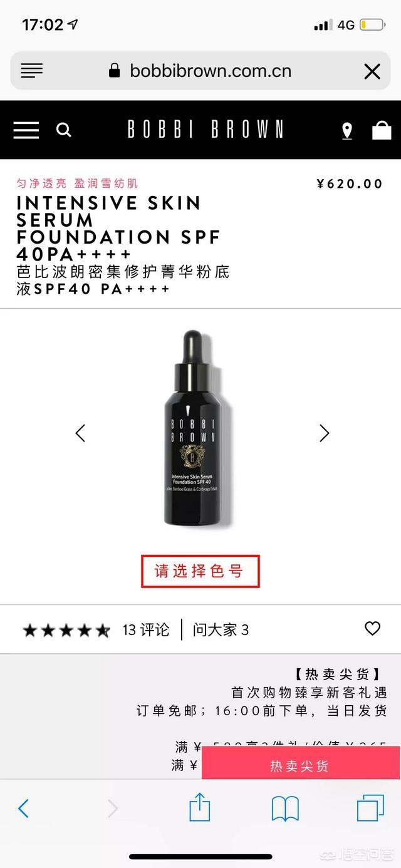Tap the Safari share icon

coord(199,807)
